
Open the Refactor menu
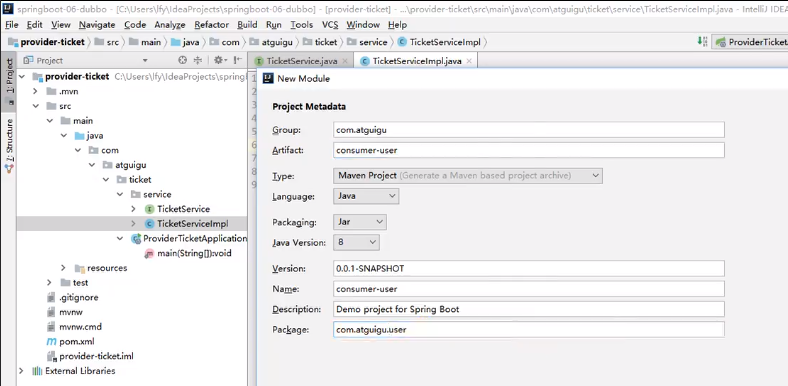point(212,25)
